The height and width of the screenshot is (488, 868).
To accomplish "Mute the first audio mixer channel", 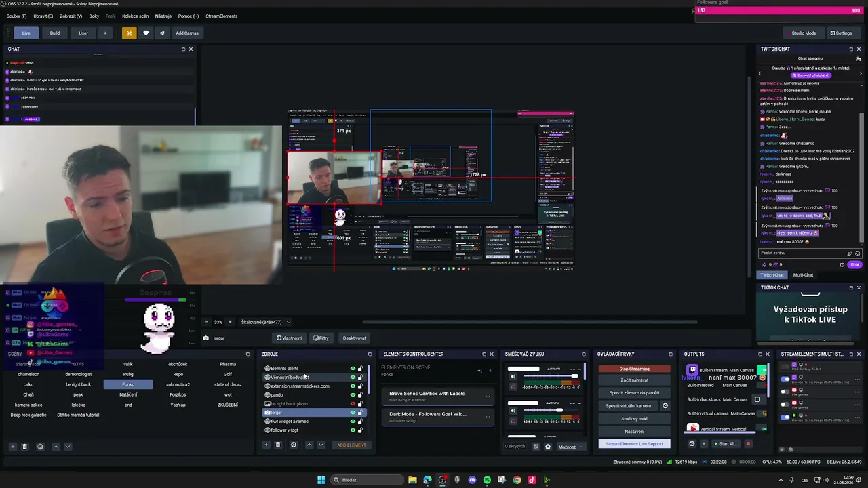I will [x=513, y=377].
